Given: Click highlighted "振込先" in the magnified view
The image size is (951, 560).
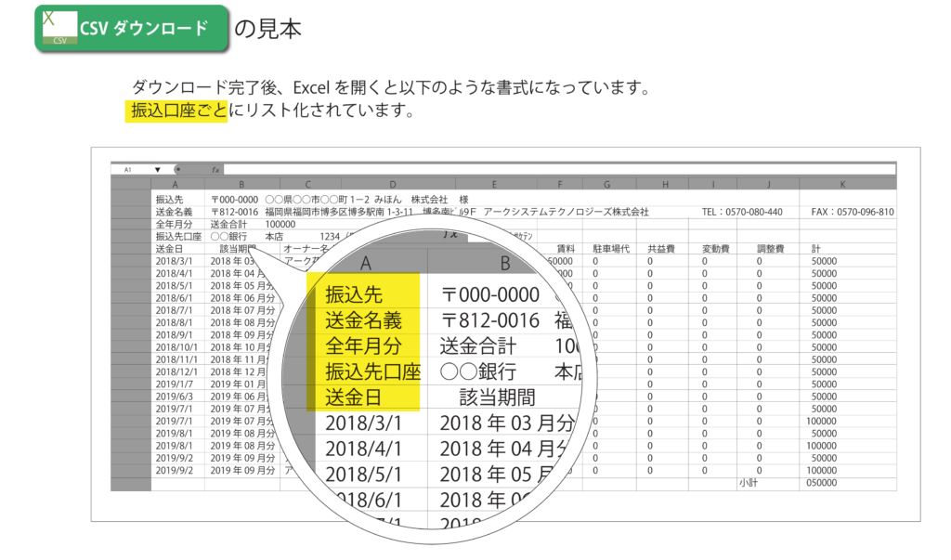Looking at the screenshot, I should click(x=354, y=295).
